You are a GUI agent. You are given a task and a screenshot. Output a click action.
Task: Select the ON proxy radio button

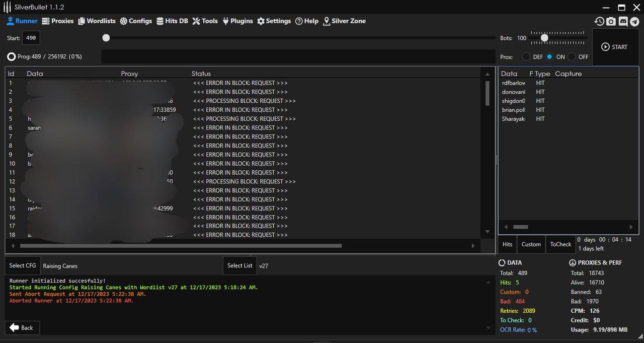click(549, 57)
